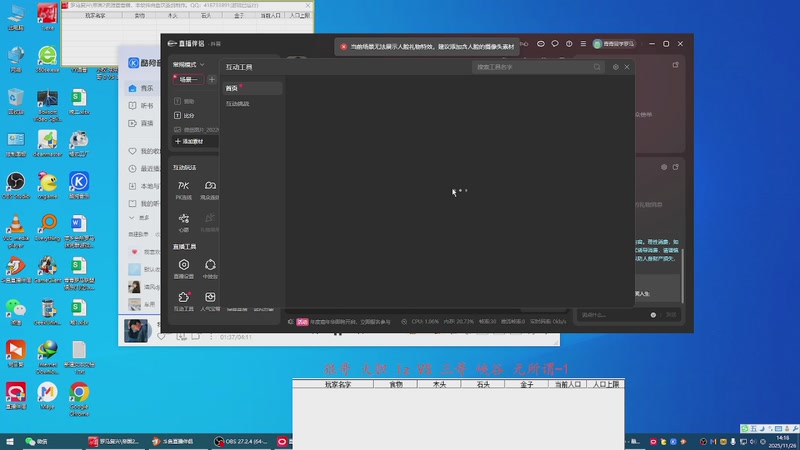Switch to OBS 27.2.4 taskbar button
Viewport: 800px width, 450px height.
[241, 442]
